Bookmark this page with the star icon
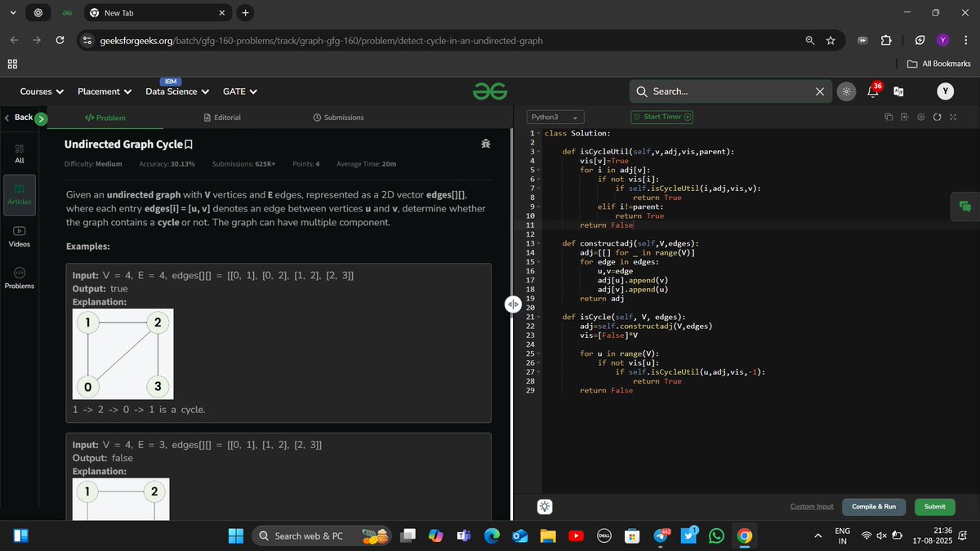Viewport: 980px width, 551px height. 831,40
